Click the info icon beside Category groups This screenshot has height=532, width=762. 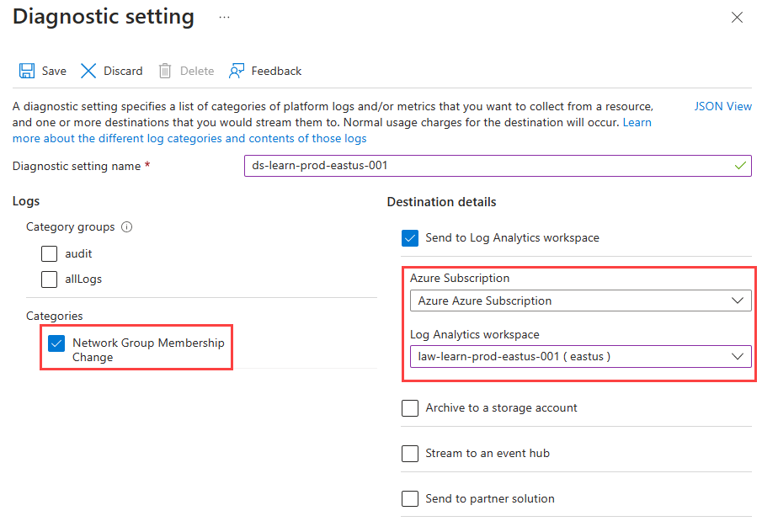point(125,226)
